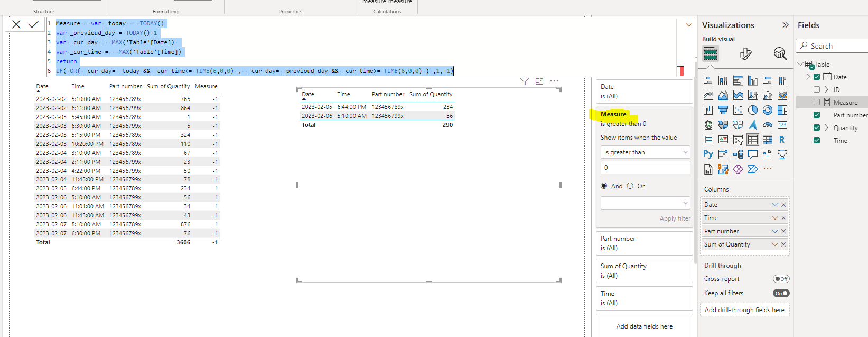Choose the pie chart visual
The height and width of the screenshot is (337, 868).
(x=753, y=110)
